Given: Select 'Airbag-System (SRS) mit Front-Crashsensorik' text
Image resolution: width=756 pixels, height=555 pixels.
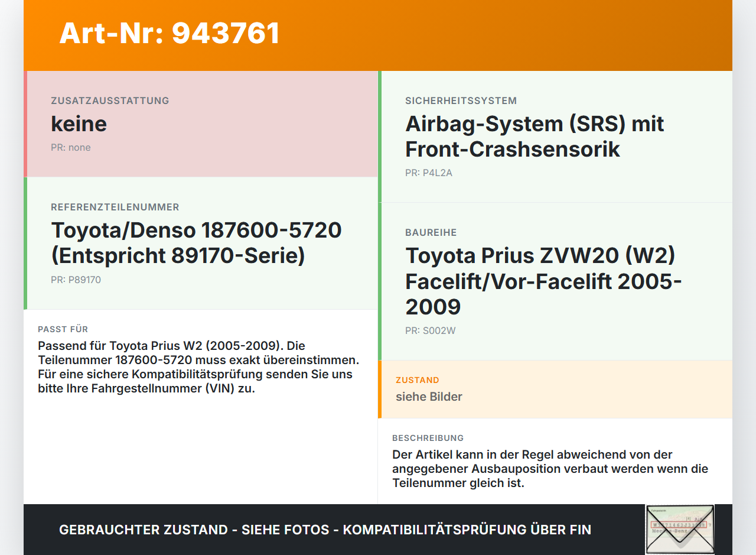Looking at the screenshot, I should 535,137.
